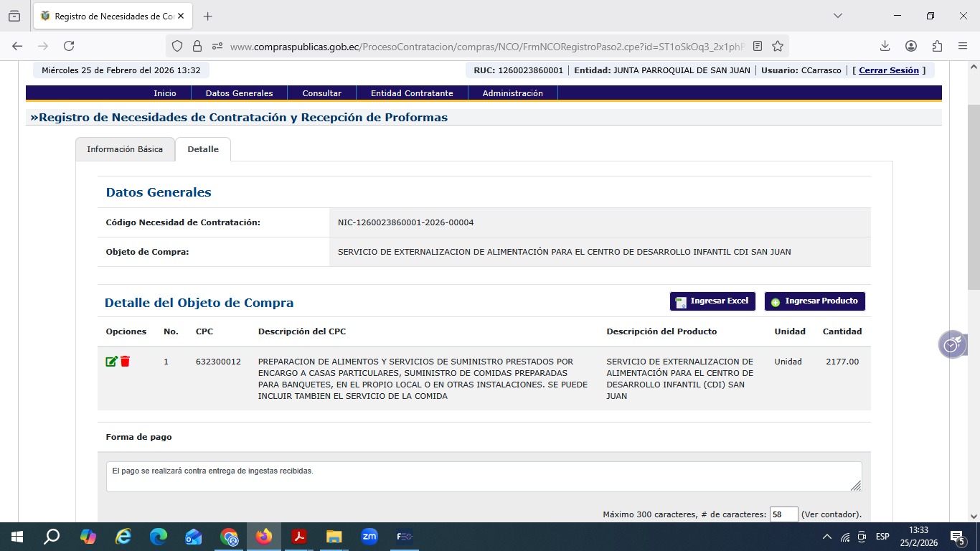The height and width of the screenshot is (551, 980).
Task: Click the Ingresar Producto button
Action: (814, 301)
